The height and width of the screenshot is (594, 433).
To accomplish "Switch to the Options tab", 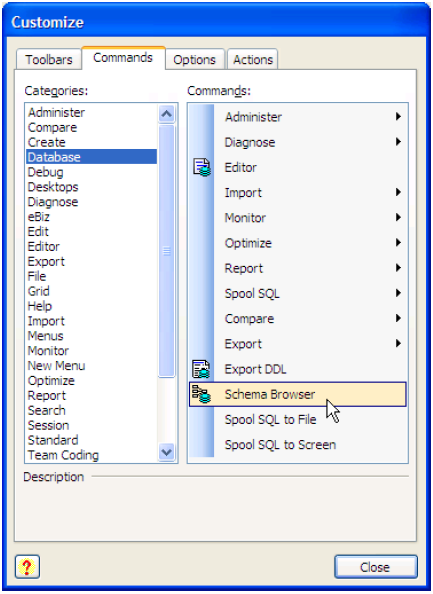I will coord(195,59).
